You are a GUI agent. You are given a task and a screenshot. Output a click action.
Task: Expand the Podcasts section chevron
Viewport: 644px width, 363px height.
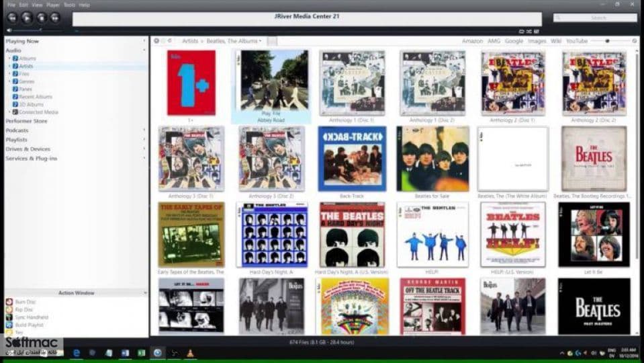[144, 130]
